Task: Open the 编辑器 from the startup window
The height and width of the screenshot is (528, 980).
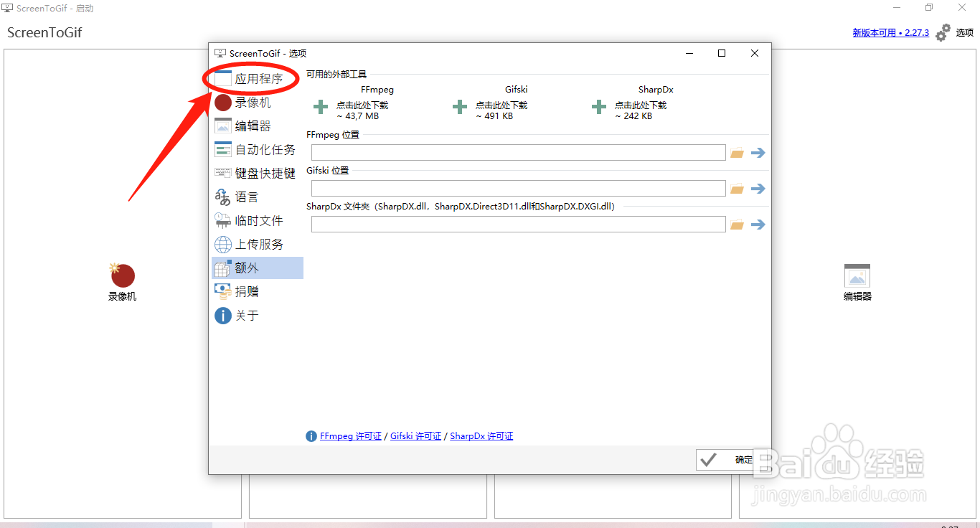Action: click(x=857, y=282)
